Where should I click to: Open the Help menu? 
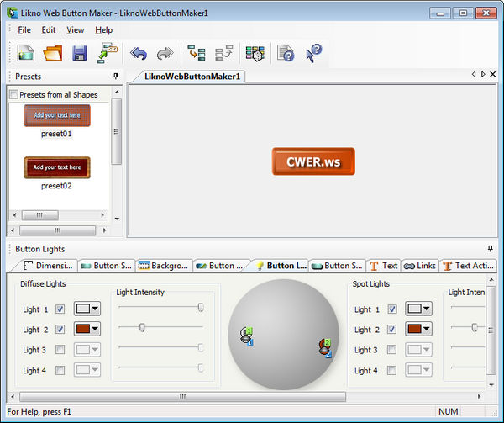point(103,30)
